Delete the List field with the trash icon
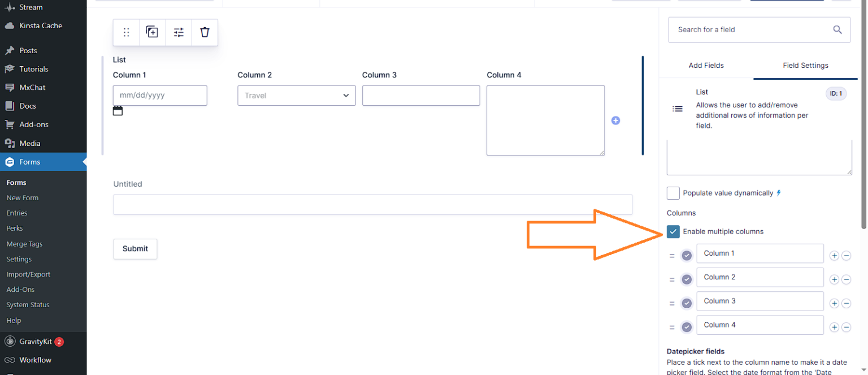Screen dimensions: 868x375 click(205, 32)
